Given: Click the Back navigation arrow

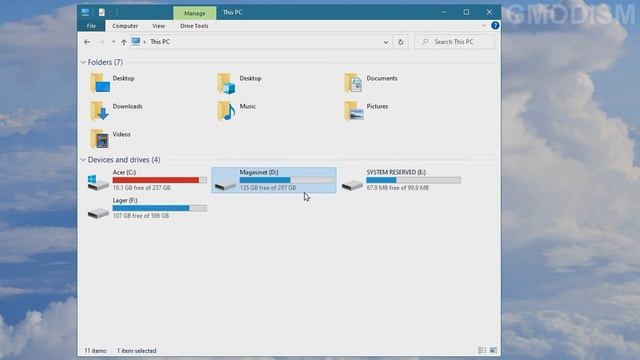Looking at the screenshot, I should pyautogui.click(x=87, y=42).
